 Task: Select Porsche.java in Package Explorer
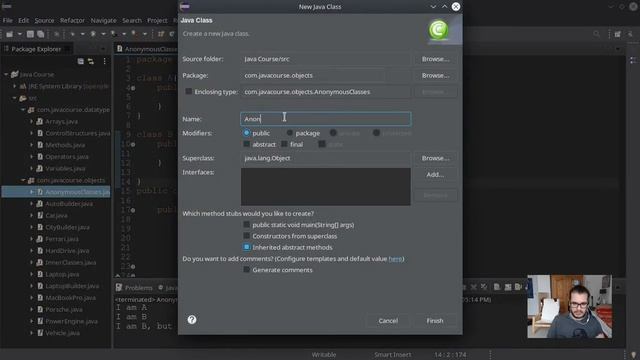point(64,309)
